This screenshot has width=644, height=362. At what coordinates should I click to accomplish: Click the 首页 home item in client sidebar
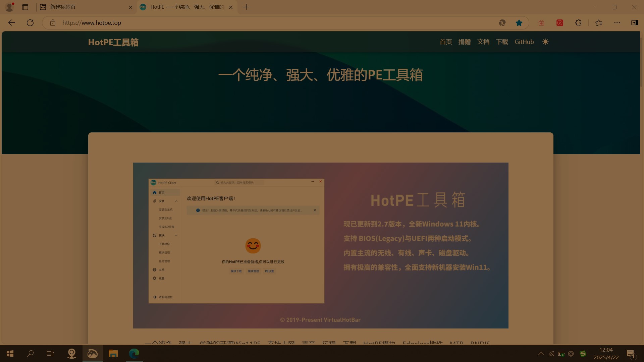tap(165, 192)
